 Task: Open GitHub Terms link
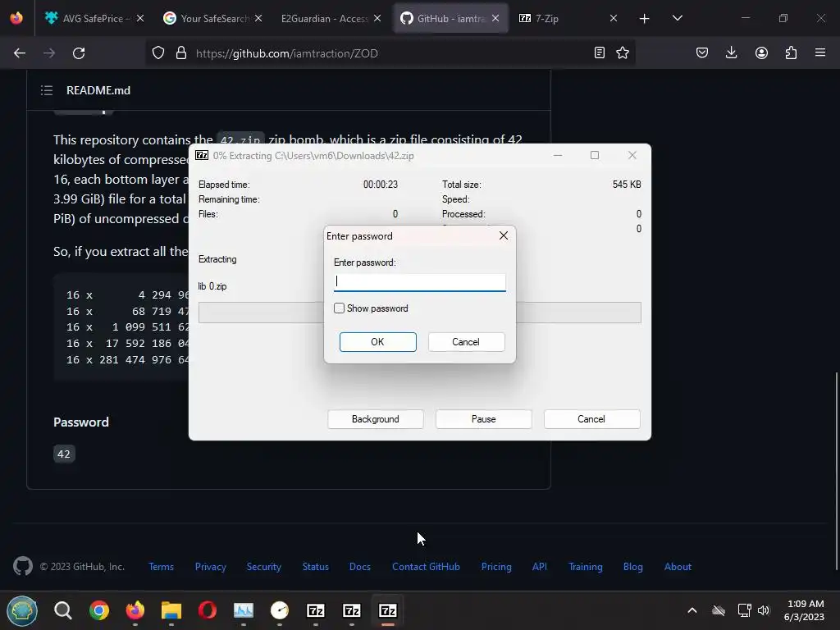point(161,567)
